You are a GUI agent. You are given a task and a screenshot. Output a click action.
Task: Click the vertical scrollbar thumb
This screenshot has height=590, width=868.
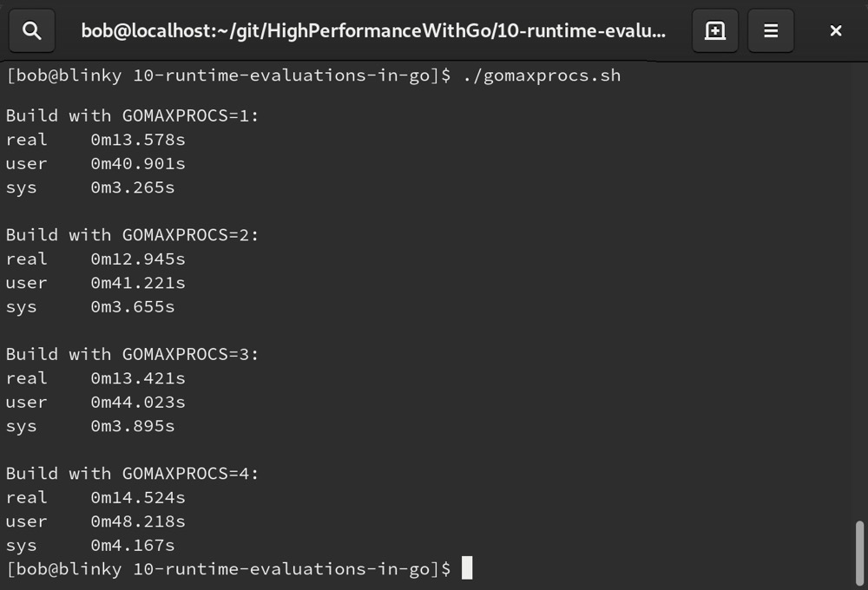tap(859, 553)
